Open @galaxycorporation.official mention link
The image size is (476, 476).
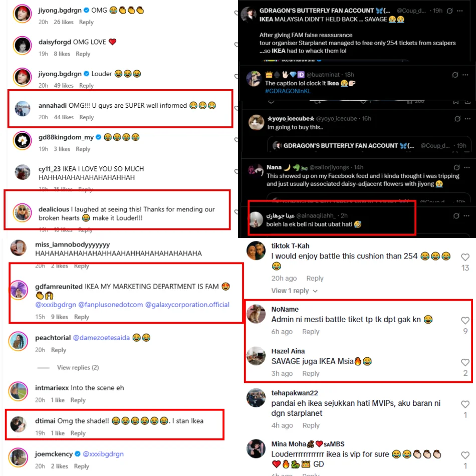coord(187,305)
